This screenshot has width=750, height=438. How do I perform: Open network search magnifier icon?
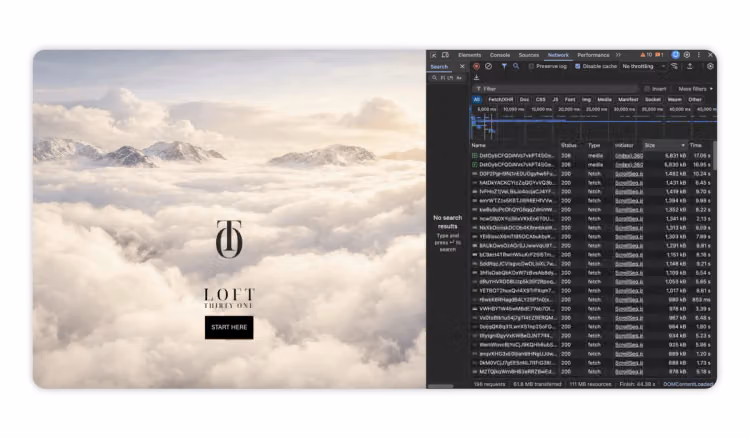pyautogui.click(x=516, y=66)
